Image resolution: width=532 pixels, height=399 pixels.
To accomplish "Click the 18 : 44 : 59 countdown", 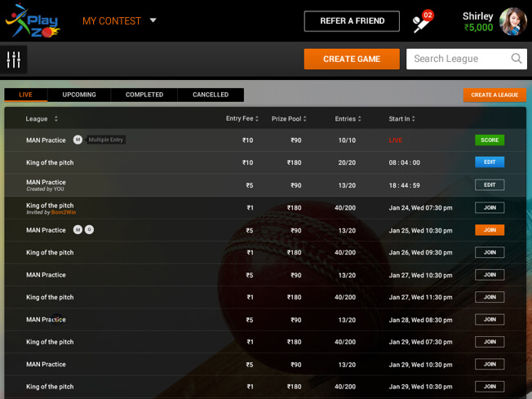I will pos(405,185).
